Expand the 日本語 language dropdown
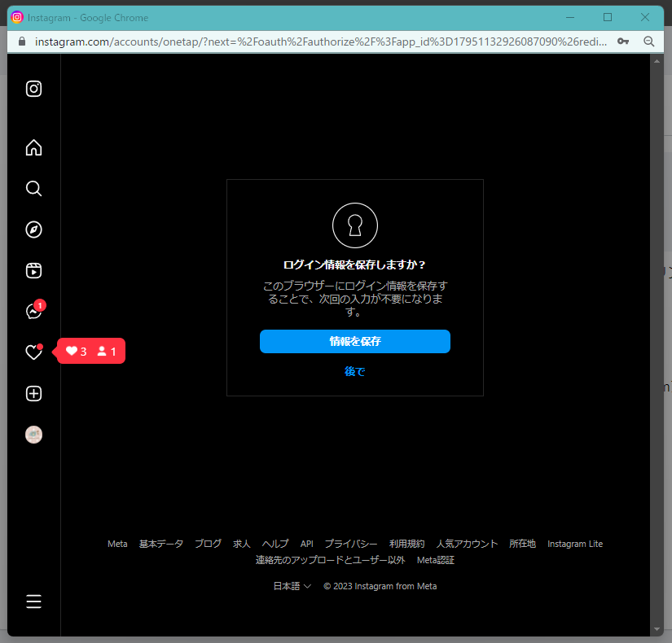672x643 pixels. click(292, 586)
